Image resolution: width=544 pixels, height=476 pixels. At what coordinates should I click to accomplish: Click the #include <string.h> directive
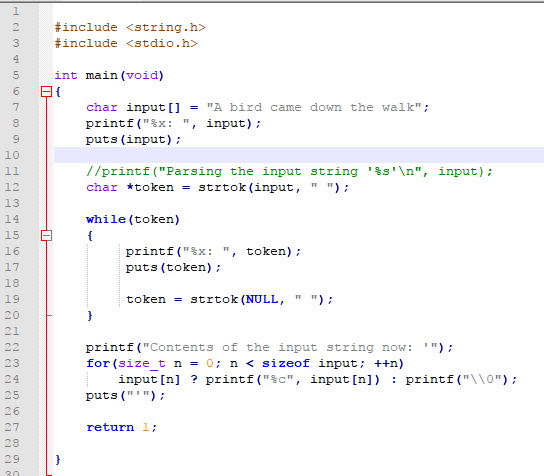click(x=130, y=27)
